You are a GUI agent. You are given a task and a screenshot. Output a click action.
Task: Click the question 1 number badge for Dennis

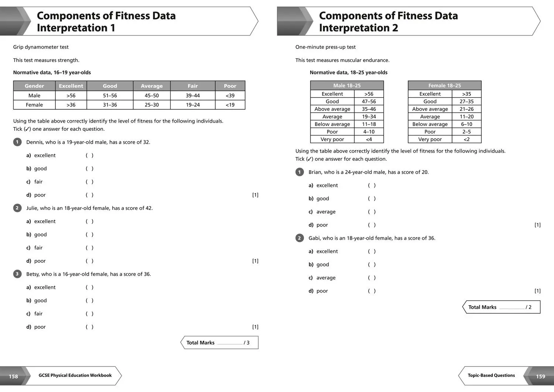[x=17, y=142]
